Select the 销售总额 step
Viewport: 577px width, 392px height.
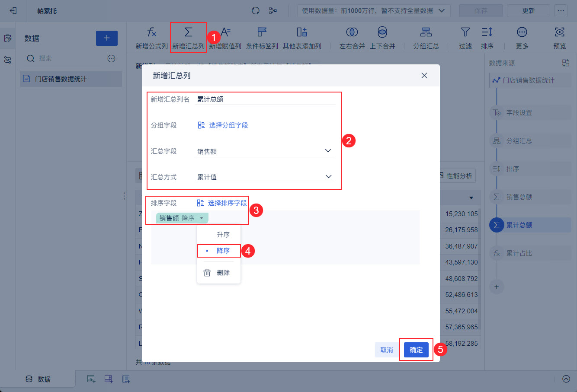point(531,197)
